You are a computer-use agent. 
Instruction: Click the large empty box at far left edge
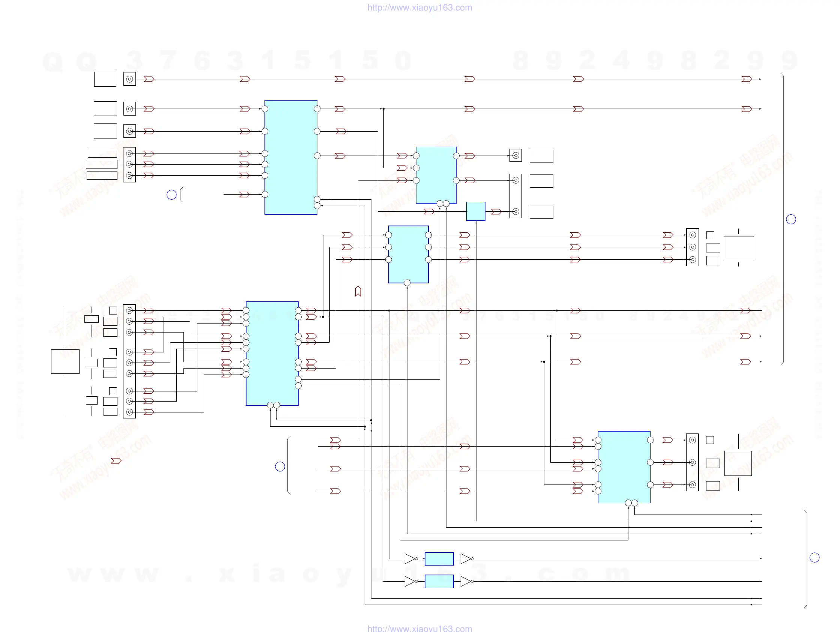click(65, 361)
